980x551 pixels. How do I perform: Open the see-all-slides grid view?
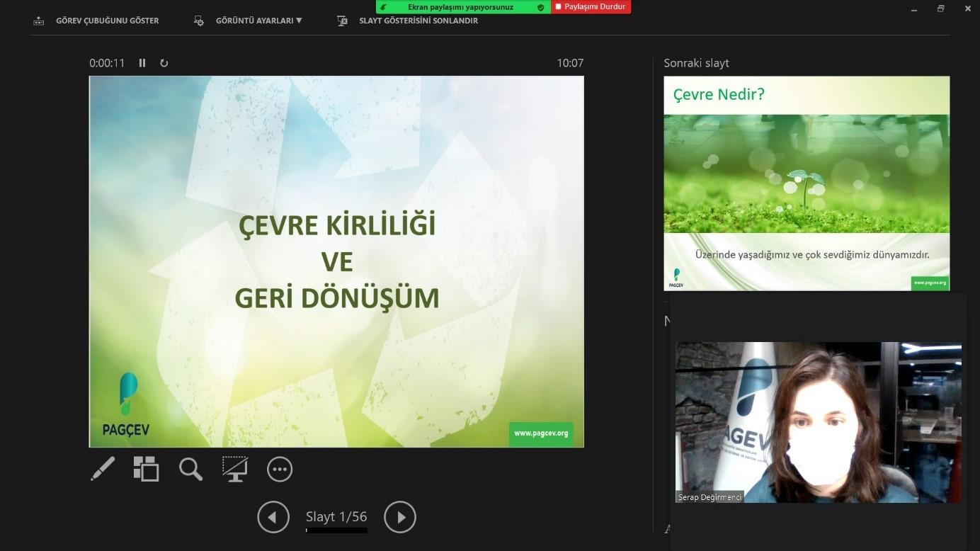pos(146,468)
